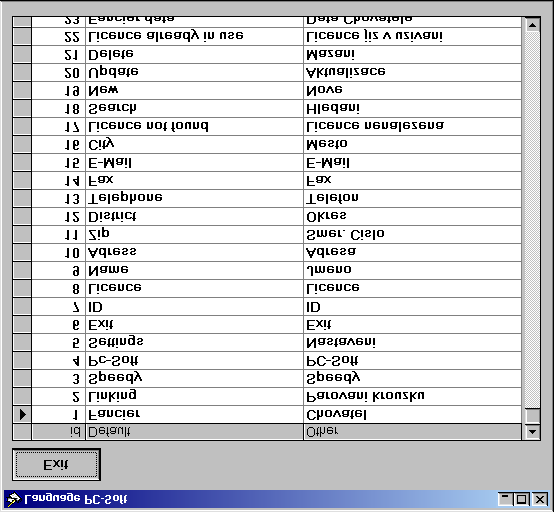This screenshot has height=512, width=554.
Task: Select the 'Licence already in use' cell
Action: coord(194,36)
